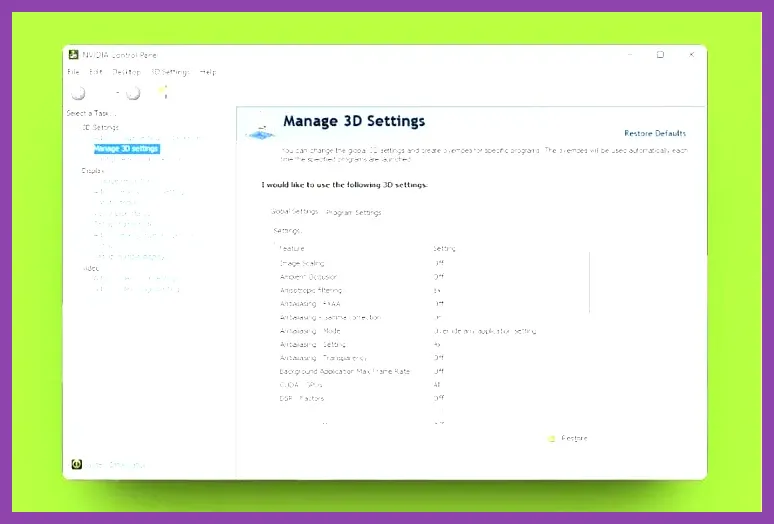The image size is (774, 524).
Task: Click the NVIDIA logo in the title bar
Action: tap(74, 55)
